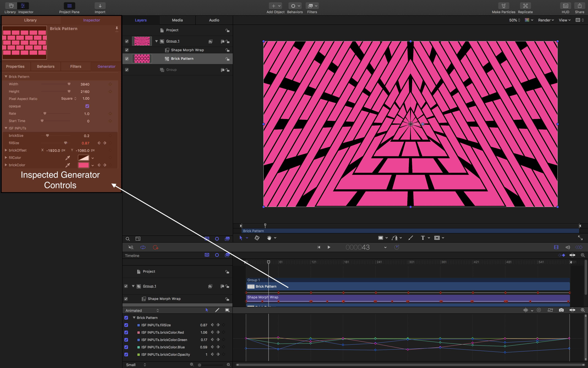Play the project
This screenshot has height=368, width=588.
(329, 247)
